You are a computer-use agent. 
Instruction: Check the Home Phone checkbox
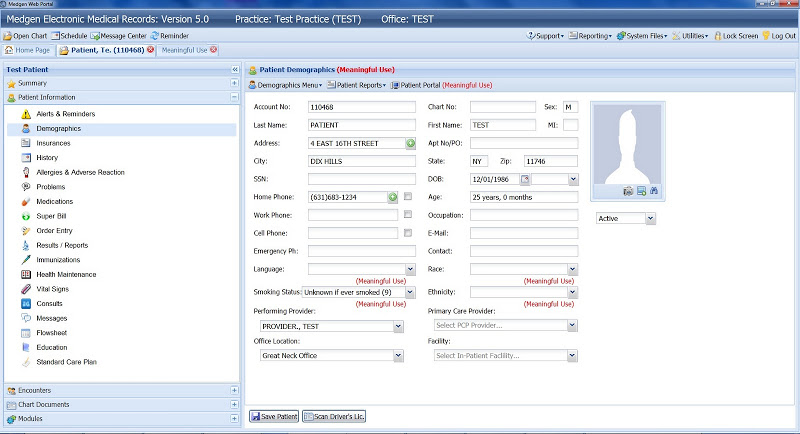tap(408, 196)
